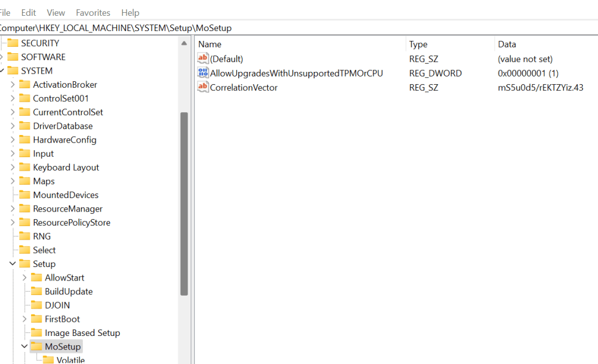The image size is (598, 364).
Task: Open the Favorites menu
Action: (93, 12)
